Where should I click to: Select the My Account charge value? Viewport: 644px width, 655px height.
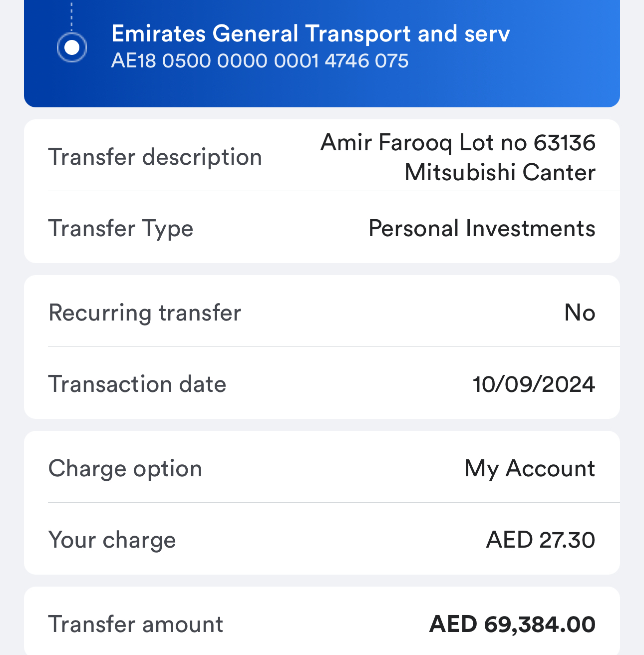point(530,469)
